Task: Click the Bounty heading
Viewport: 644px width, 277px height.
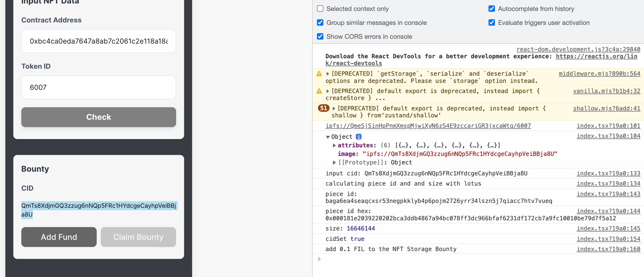Action: [x=35, y=169]
